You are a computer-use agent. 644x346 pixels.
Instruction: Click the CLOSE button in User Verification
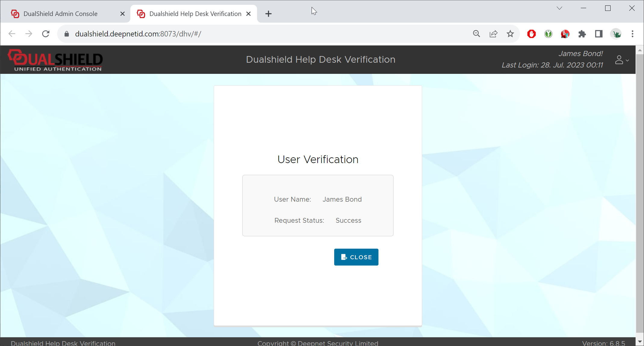coord(356,257)
